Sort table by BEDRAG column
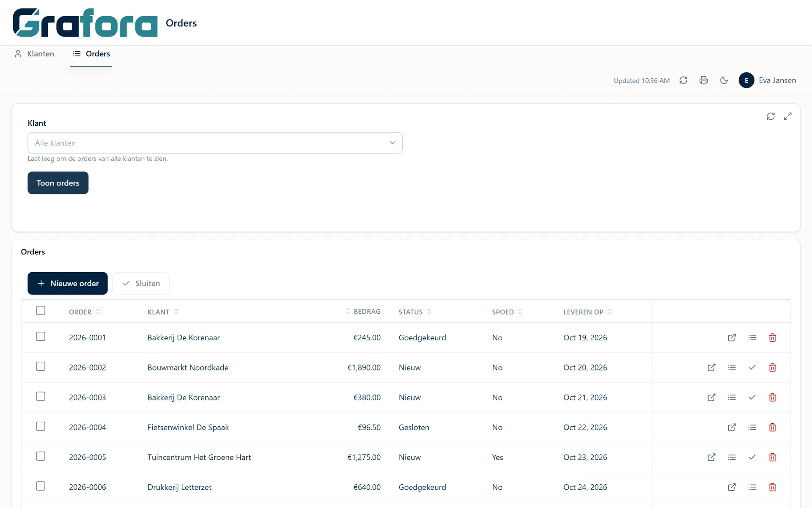 coord(363,312)
